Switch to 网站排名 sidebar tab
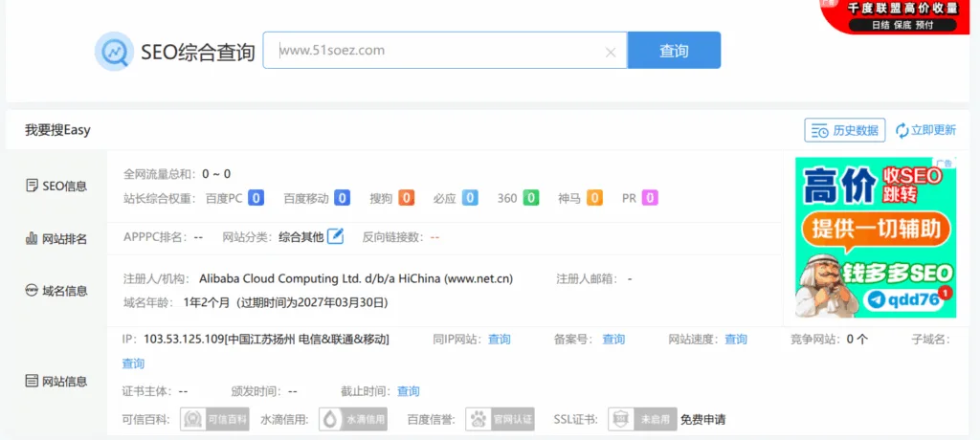Image resolution: width=980 pixels, height=440 pixels. 56,238
